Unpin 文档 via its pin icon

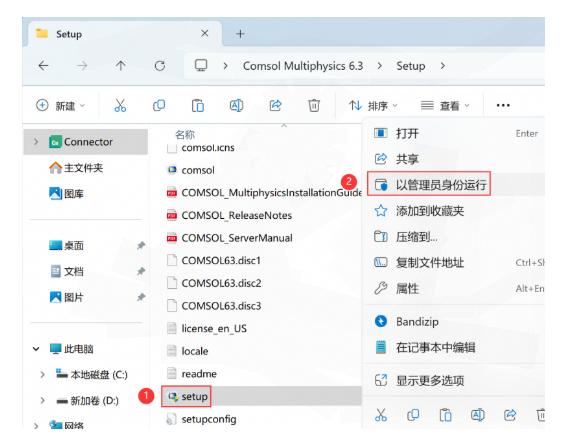click(141, 271)
